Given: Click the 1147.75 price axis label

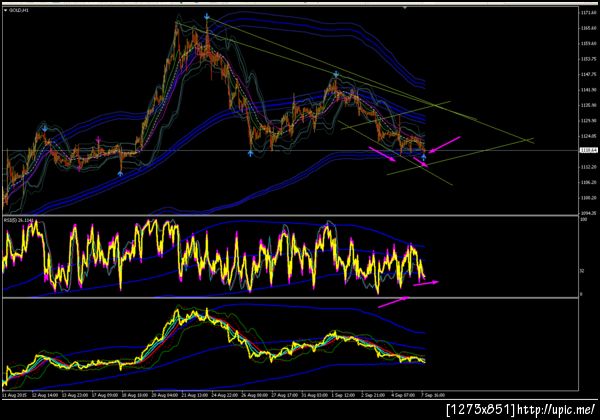Looking at the screenshot, I should [x=589, y=75].
